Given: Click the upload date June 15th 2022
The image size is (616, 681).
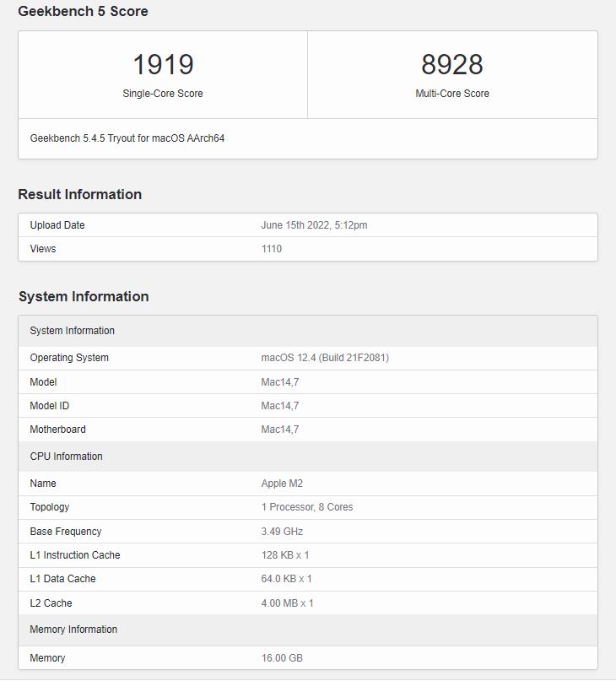Looking at the screenshot, I should 314,225.
